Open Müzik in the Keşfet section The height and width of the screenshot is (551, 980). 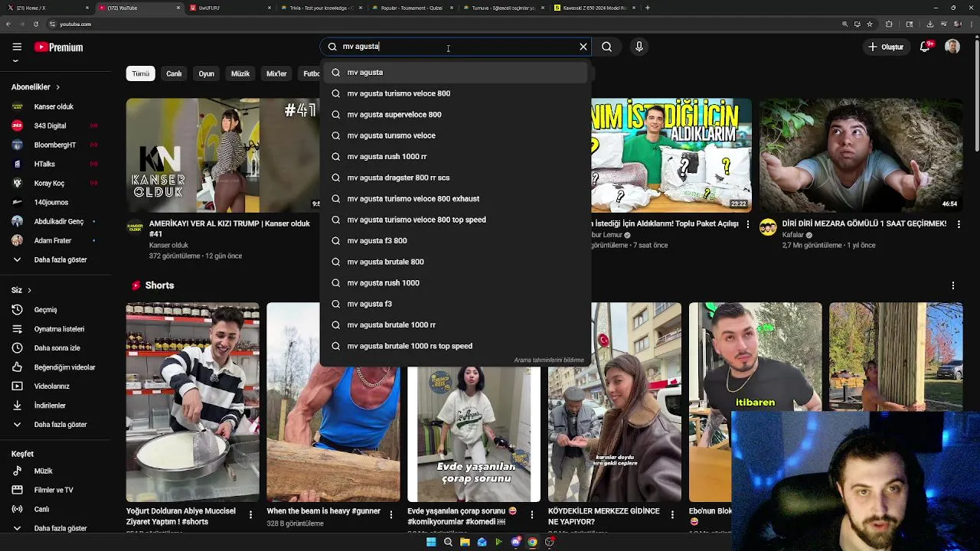coord(54,471)
